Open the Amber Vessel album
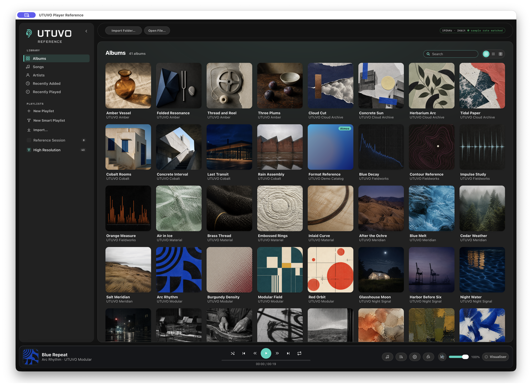The image size is (532, 392). pyautogui.click(x=128, y=86)
